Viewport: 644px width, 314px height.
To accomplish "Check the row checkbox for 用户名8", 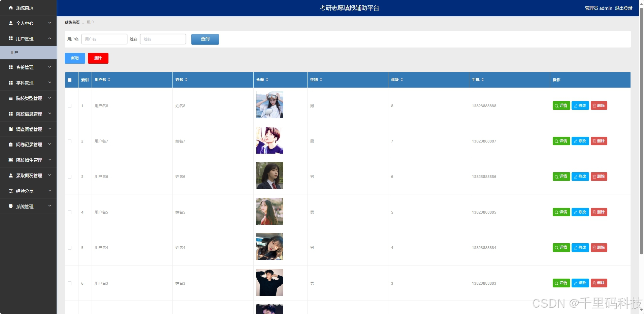I will [70, 106].
